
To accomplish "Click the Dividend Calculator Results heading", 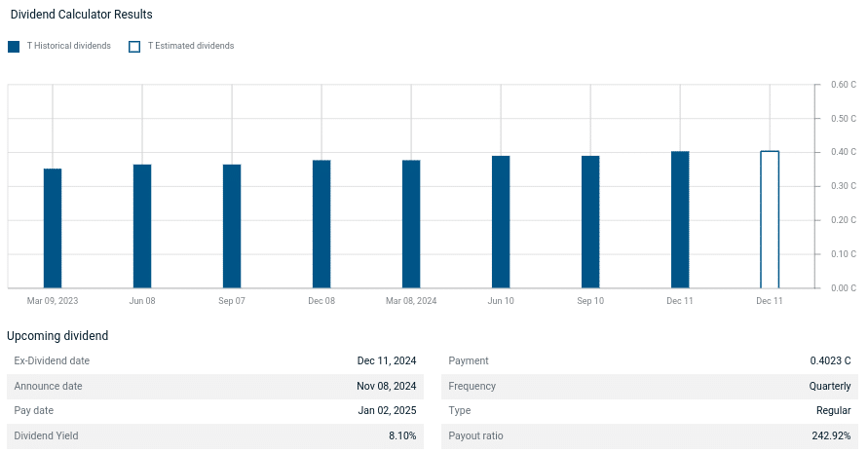I will (81, 16).
